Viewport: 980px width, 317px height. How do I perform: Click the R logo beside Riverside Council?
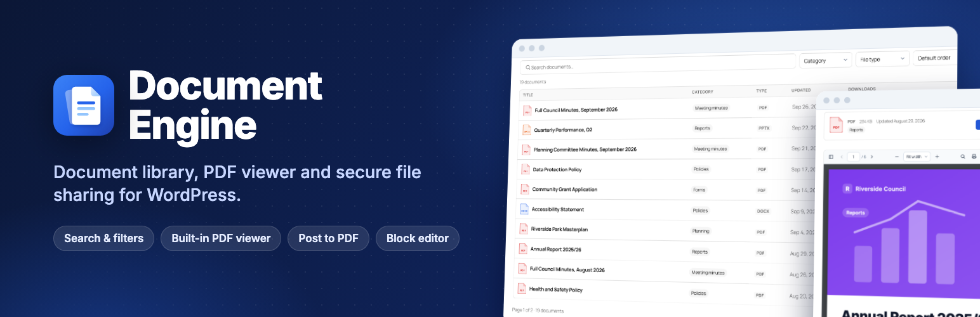point(847,188)
